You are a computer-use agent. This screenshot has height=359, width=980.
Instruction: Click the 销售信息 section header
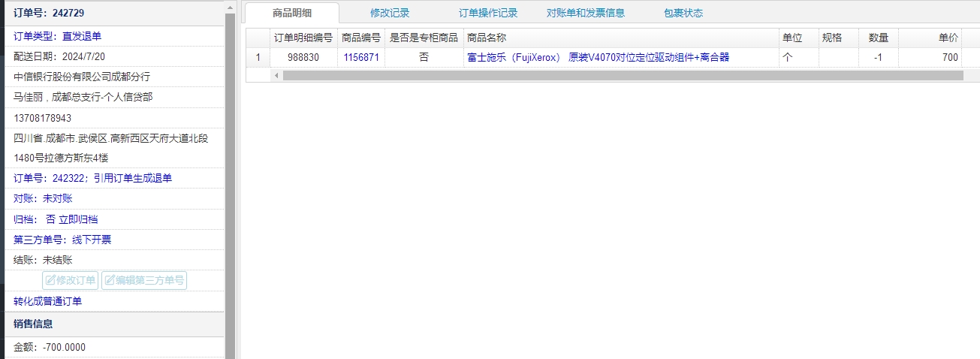click(33, 324)
